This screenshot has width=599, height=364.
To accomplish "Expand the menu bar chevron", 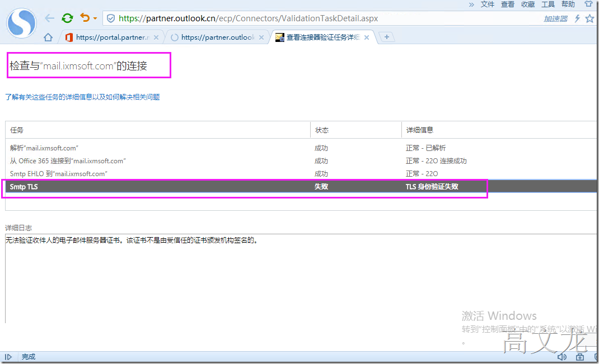I will (x=471, y=4).
